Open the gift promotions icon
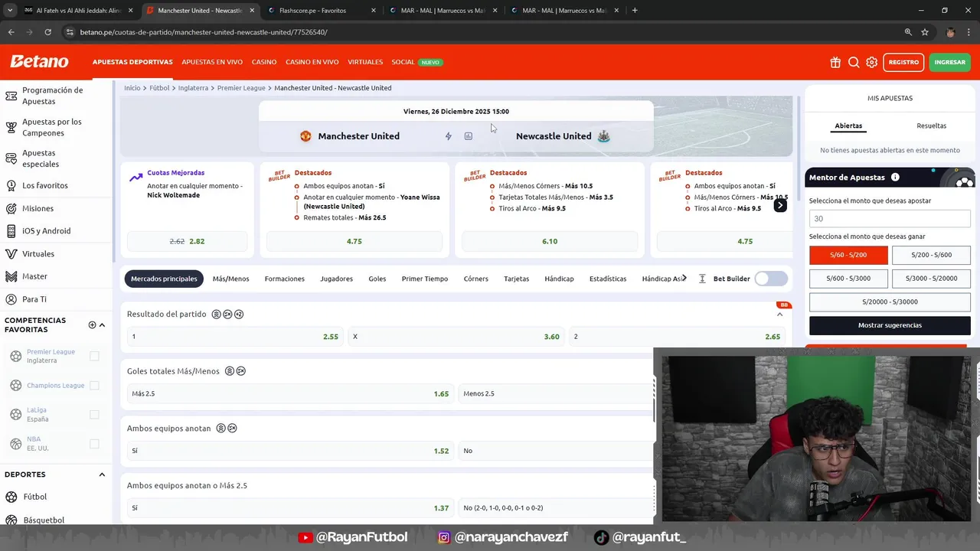This screenshot has width=980, height=551. (x=835, y=62)
